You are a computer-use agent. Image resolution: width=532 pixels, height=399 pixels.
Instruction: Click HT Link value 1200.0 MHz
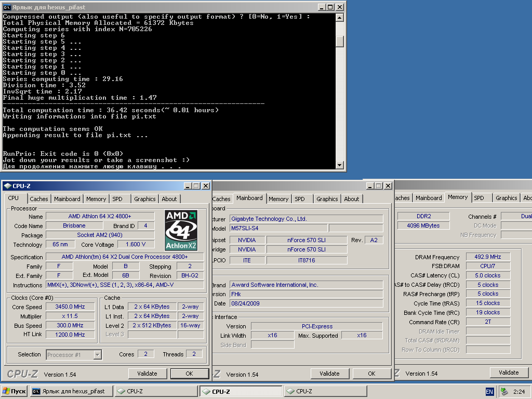pos(70,335)
